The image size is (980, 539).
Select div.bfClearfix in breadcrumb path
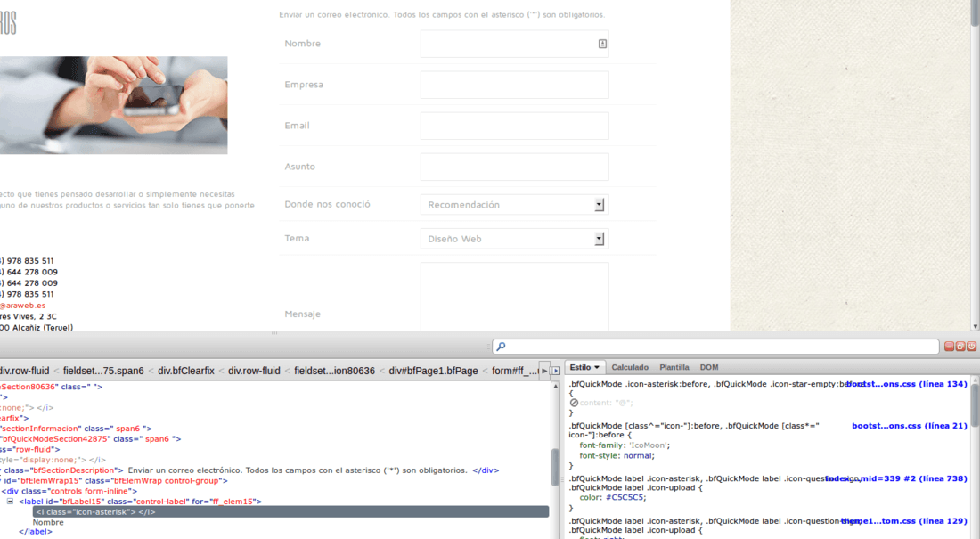[x=186, y=371]
